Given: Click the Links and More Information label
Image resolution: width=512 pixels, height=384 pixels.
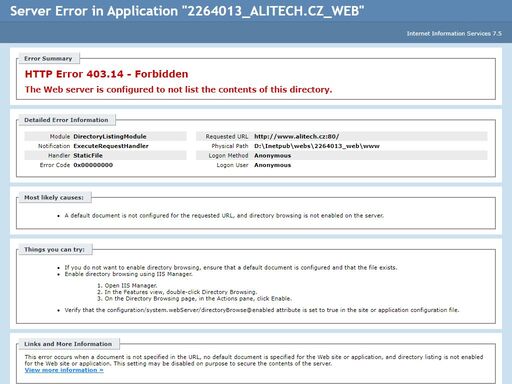Looking at the screenshot, I should click(x=68, y=344).
